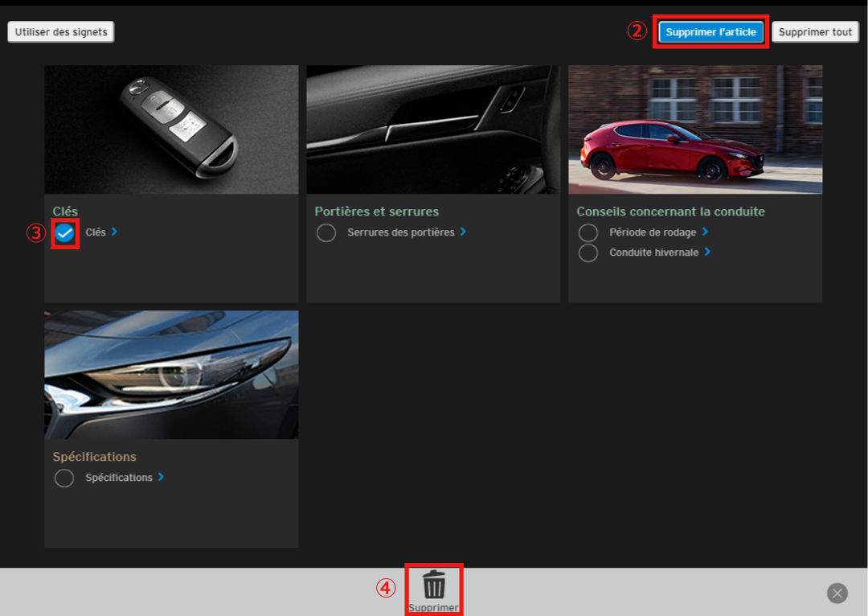Tick the Période de rodage circle
The width and height of the screenshot is (868, 616).
(588, 232)
